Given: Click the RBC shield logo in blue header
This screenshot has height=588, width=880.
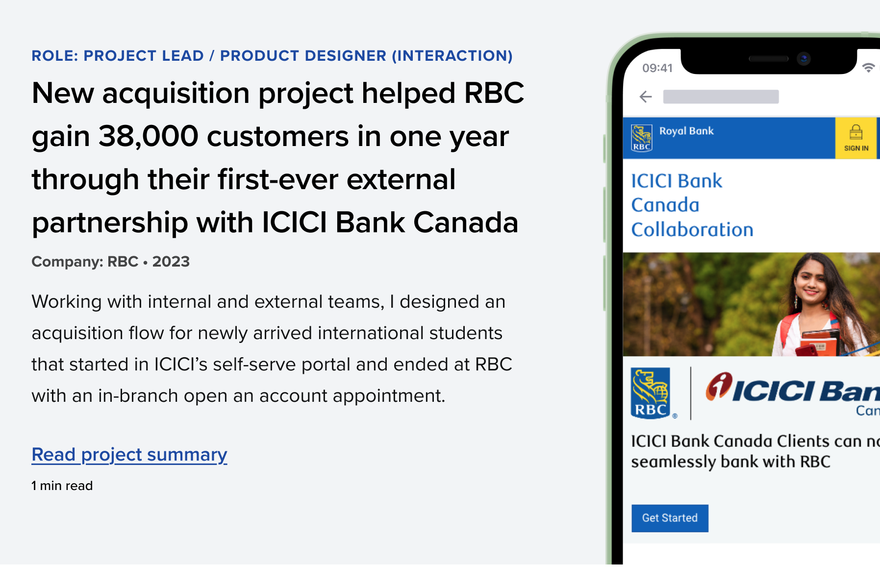Looking at the screenshot, I should 641,138.
